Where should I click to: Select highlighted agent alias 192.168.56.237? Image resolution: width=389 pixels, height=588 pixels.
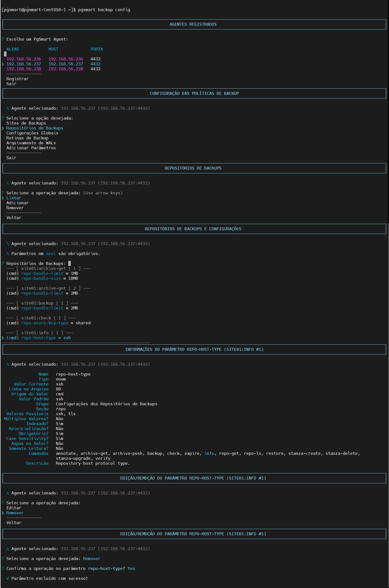[24, 64]
